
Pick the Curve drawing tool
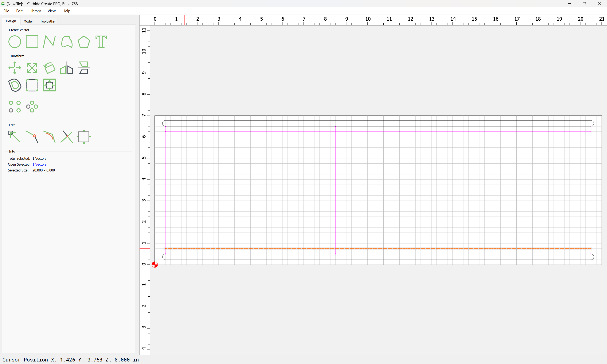point(67,42)
